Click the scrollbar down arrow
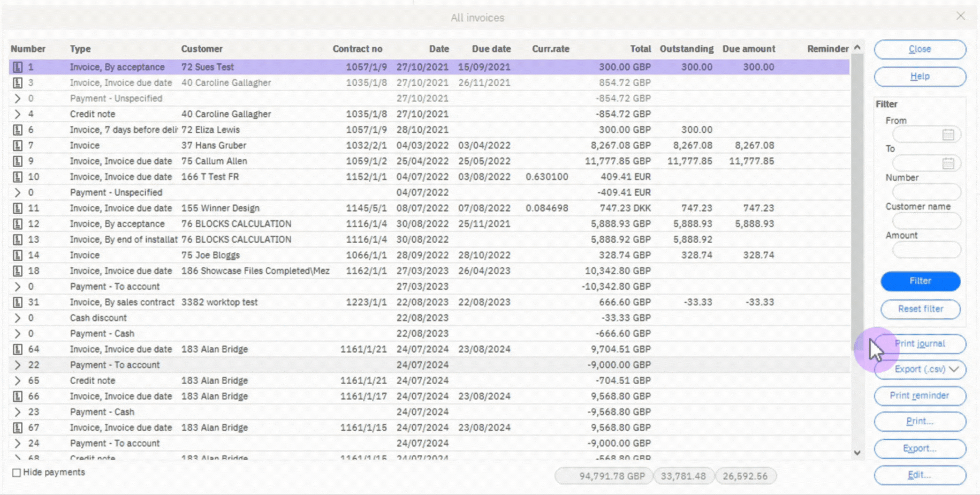 pyautogui.click(x=857, y=453)
